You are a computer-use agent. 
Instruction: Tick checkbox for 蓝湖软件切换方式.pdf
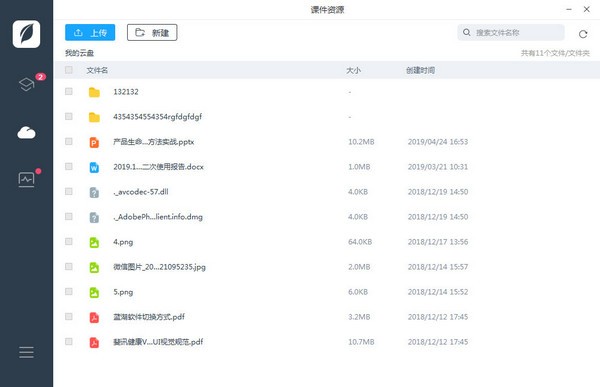(x=69, y=316)
